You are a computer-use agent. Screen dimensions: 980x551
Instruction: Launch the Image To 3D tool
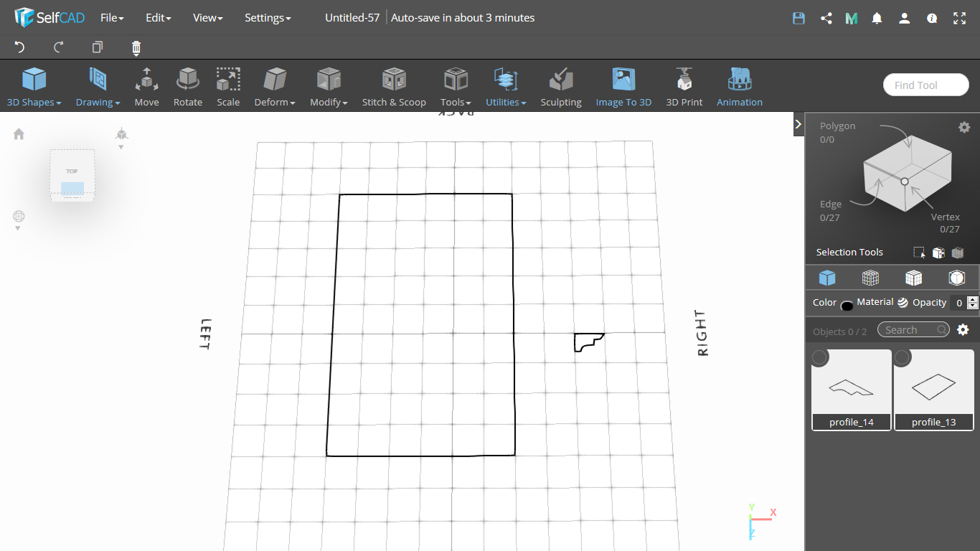[623, 87]
